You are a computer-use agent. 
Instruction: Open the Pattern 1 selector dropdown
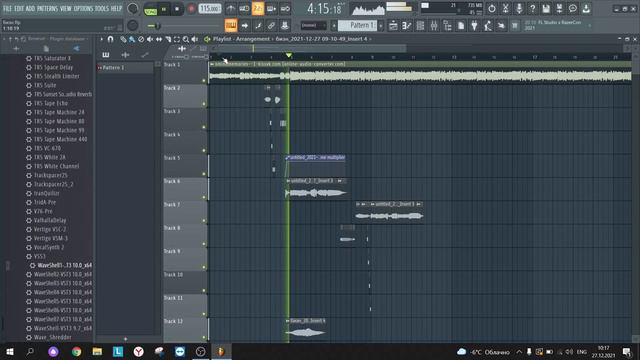[x=357, y=26]
